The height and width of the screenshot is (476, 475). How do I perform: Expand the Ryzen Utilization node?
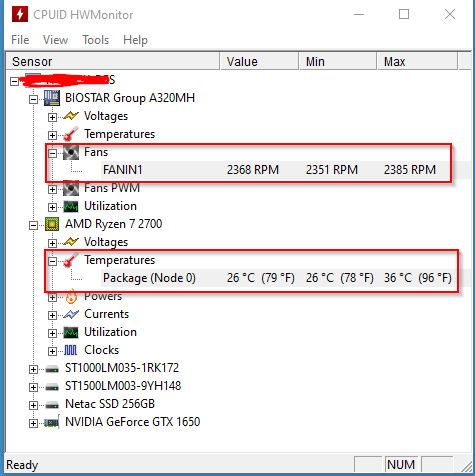tap(52, 333)
